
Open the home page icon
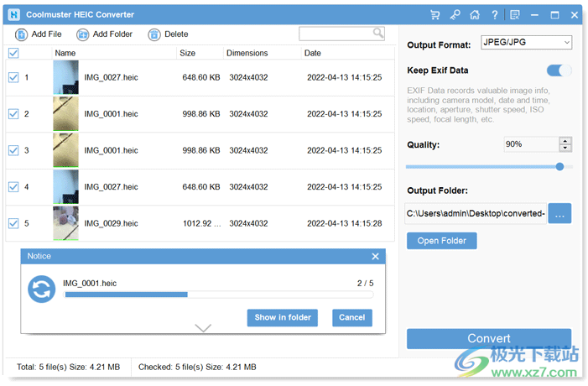coord(475,14)
